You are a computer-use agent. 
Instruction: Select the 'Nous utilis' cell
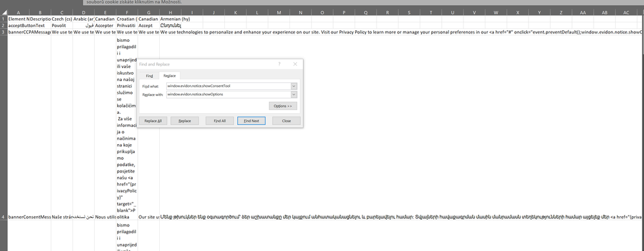(105, 216)
